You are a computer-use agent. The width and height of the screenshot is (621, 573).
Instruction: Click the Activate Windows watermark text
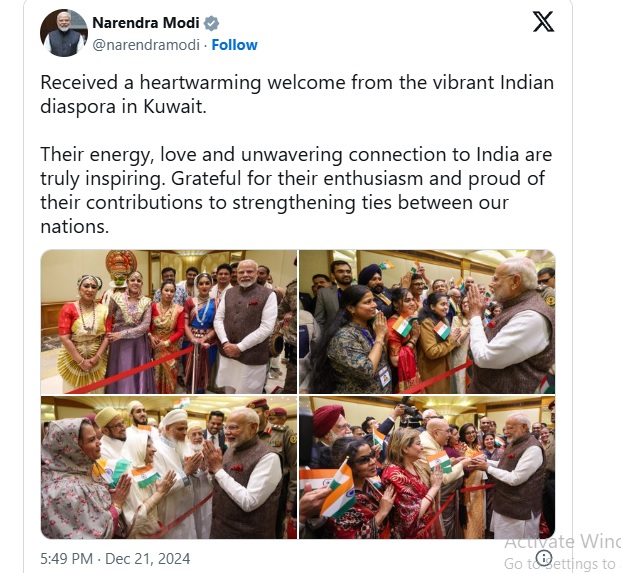pos(562,541)
